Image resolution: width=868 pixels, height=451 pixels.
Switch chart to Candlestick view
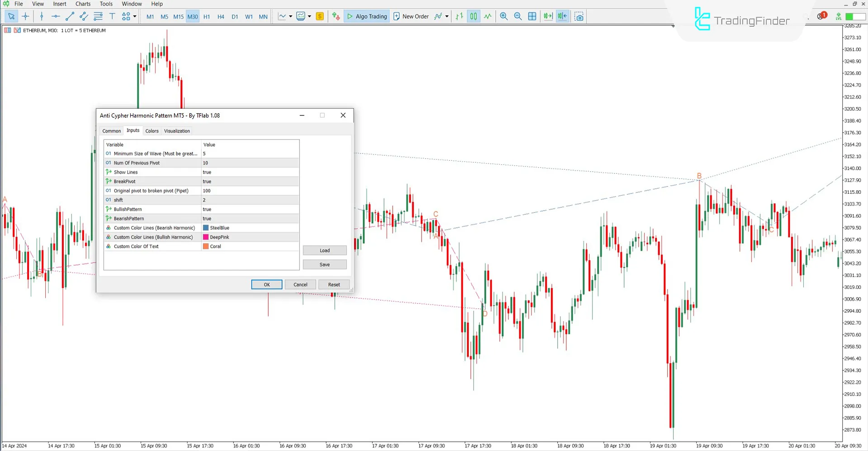(473, 16)
